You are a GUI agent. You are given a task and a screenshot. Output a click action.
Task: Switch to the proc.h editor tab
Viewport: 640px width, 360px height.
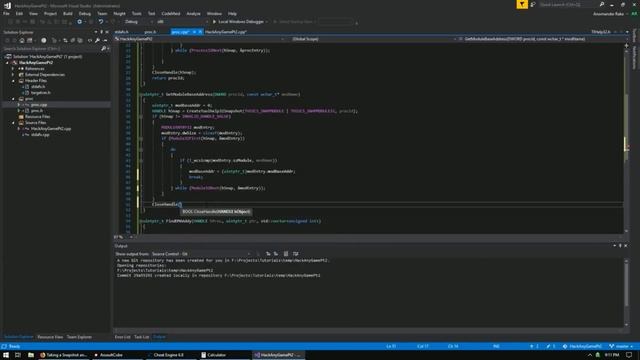tap(150, 32)
